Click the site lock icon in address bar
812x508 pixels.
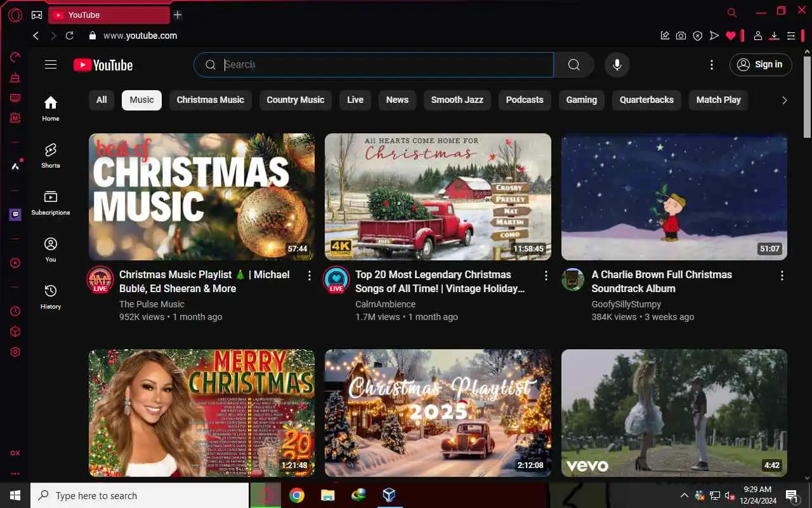93,36
